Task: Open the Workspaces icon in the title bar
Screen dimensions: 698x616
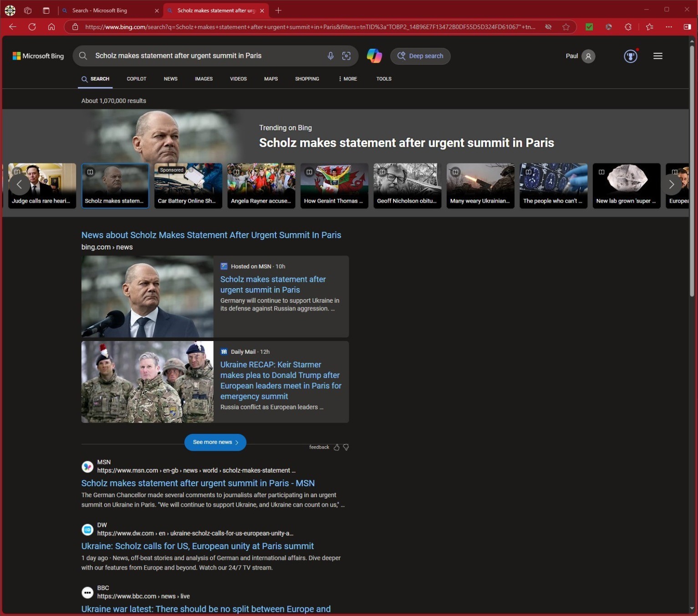Action: pyautogui.click(x=28, y=10)
